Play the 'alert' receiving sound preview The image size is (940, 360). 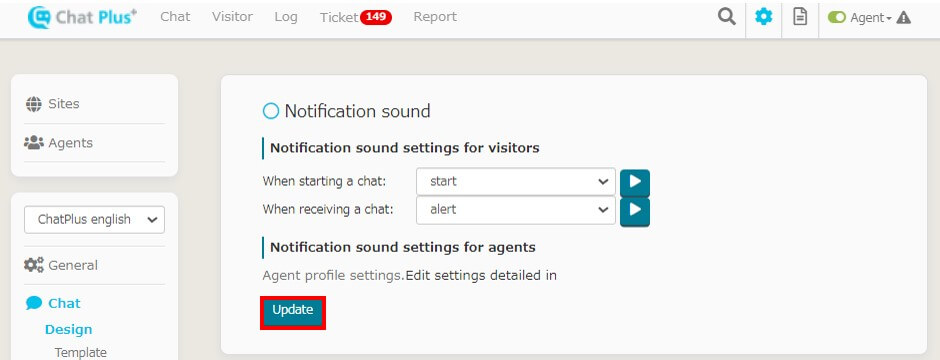click(635, 211)
